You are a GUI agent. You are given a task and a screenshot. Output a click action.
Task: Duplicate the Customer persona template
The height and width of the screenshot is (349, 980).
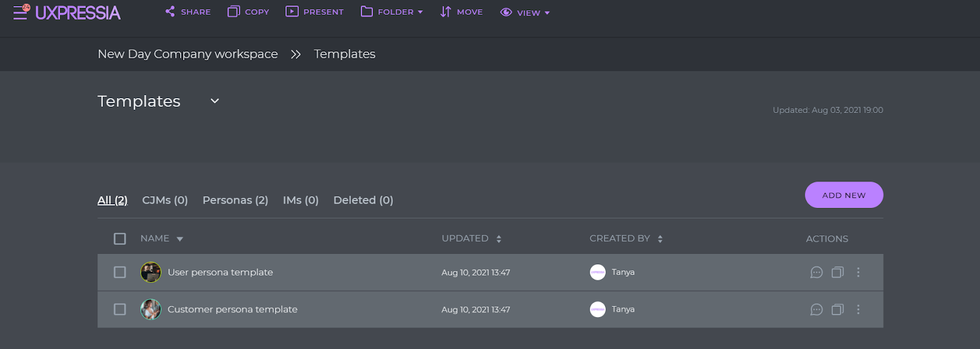coord(837,310)
